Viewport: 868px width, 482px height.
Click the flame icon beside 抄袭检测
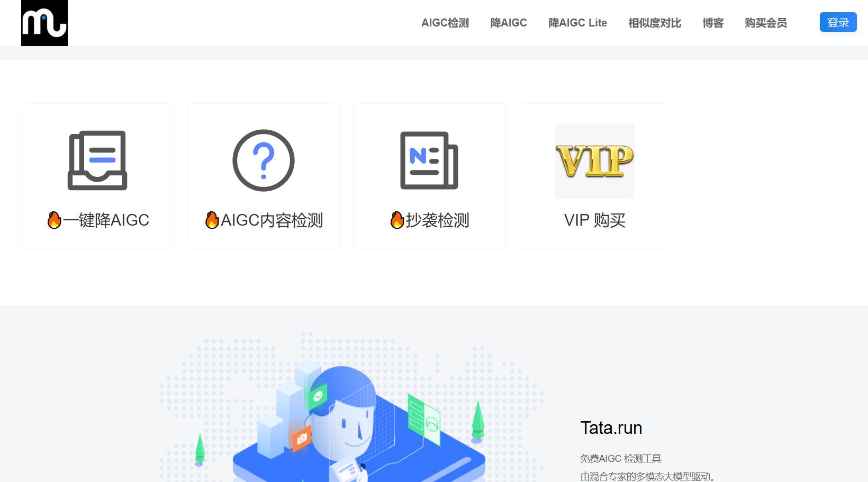point(397,220)
